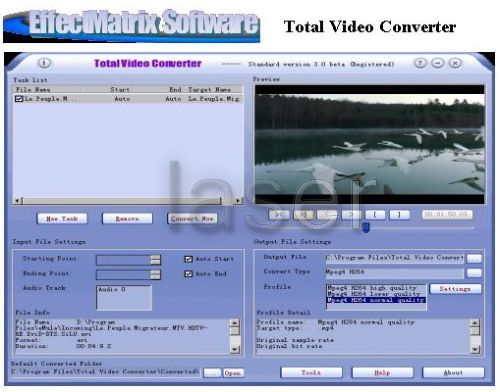Click the Remove button

127,219
